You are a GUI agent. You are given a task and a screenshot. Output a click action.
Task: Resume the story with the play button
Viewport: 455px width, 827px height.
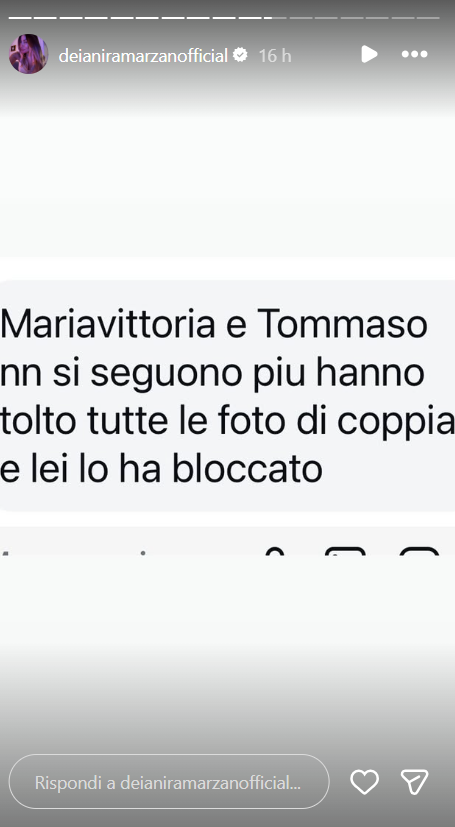click(369, 54)
